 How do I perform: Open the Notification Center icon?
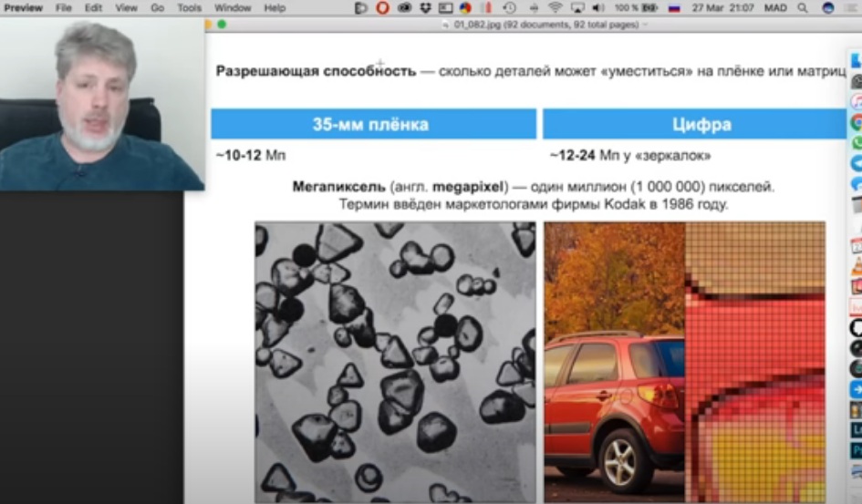click(850, 7)
